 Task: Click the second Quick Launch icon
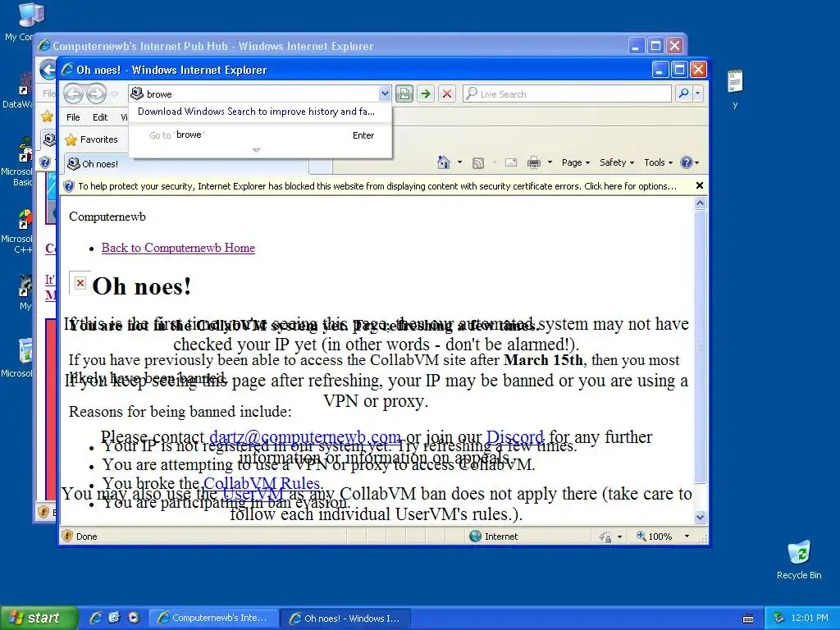click(x=115, y=618)
